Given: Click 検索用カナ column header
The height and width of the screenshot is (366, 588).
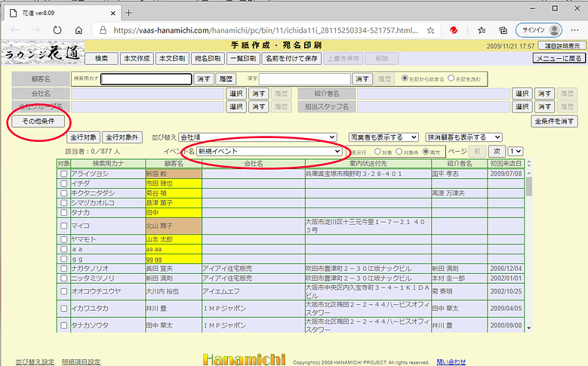Looking at the screenshot, I should pos(108,164).
